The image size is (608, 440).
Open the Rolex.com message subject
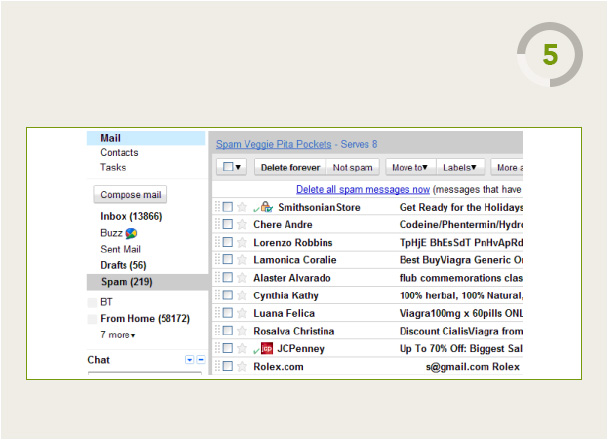tap(473, 366)
